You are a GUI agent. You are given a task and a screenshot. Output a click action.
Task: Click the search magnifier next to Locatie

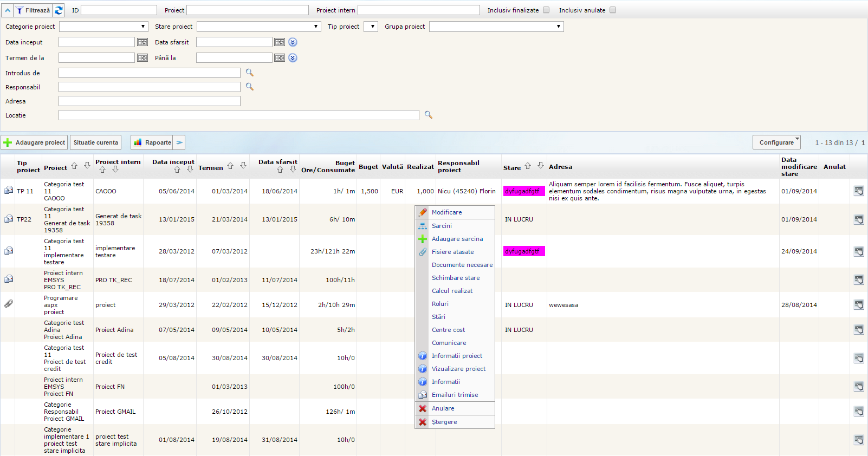point(429,115)
